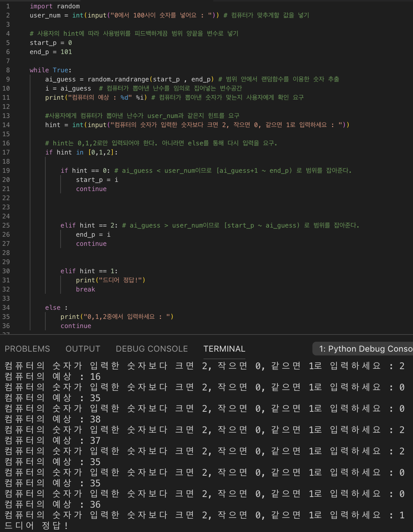The image size is (413, 532).
Task: Click 'start_p = i' on line 20
Action: tap(97, 180)
